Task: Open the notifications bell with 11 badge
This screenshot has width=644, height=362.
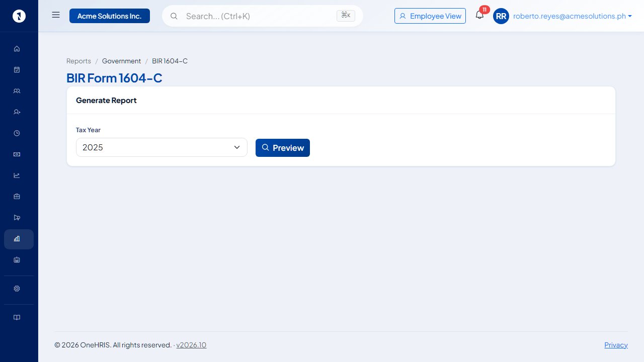Action: point(479,15)
